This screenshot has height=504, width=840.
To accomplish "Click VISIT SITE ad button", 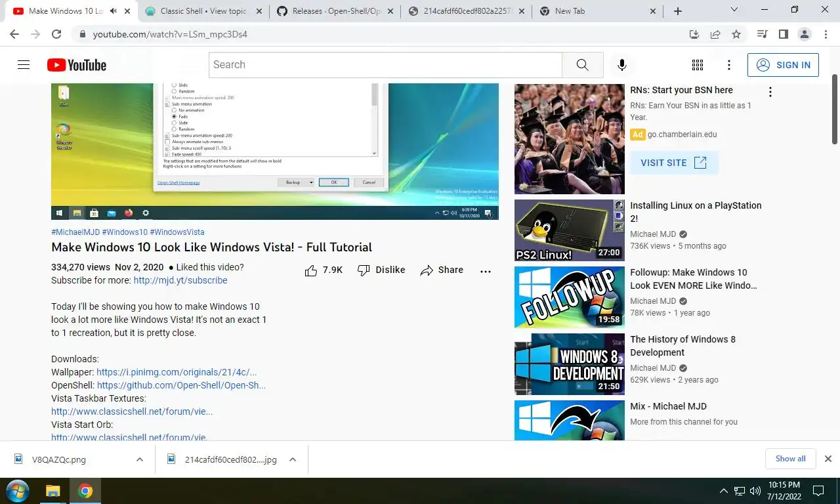I will click(x=674, y=163).
